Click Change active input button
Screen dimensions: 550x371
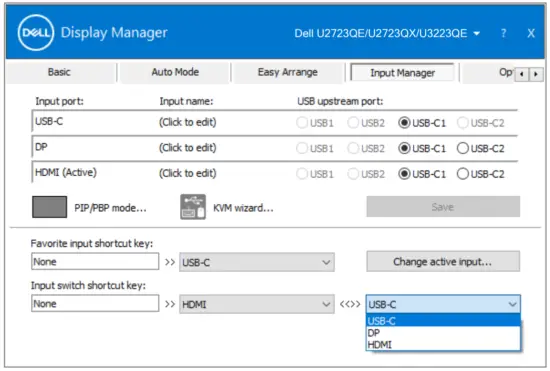click(443, 261)
